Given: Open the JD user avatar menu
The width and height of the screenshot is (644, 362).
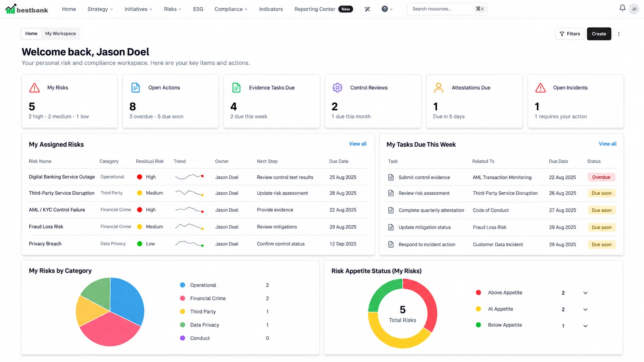Looking at the screenshot, I should point(634,9).
